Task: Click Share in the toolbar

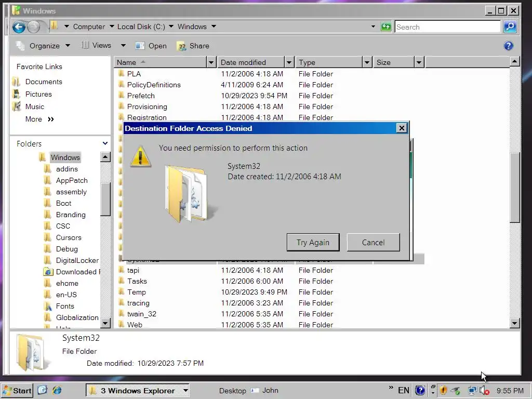Action: click(193, 46)
